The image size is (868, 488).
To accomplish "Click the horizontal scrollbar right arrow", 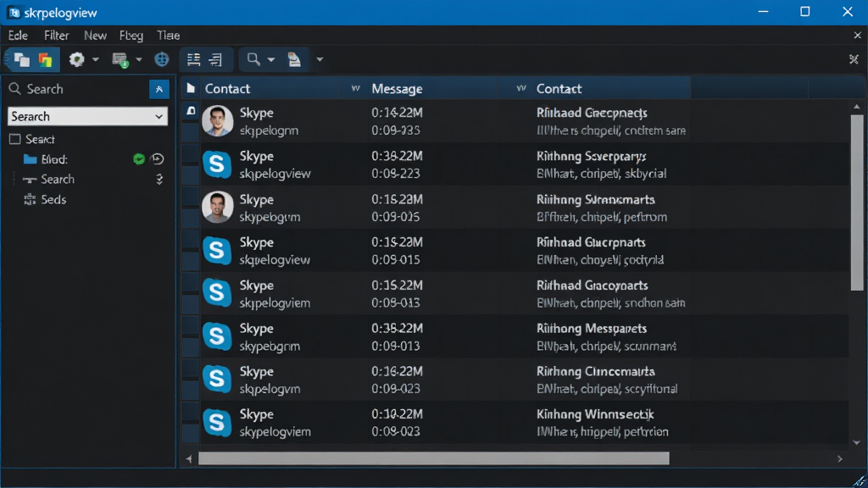I will (840, 458).
